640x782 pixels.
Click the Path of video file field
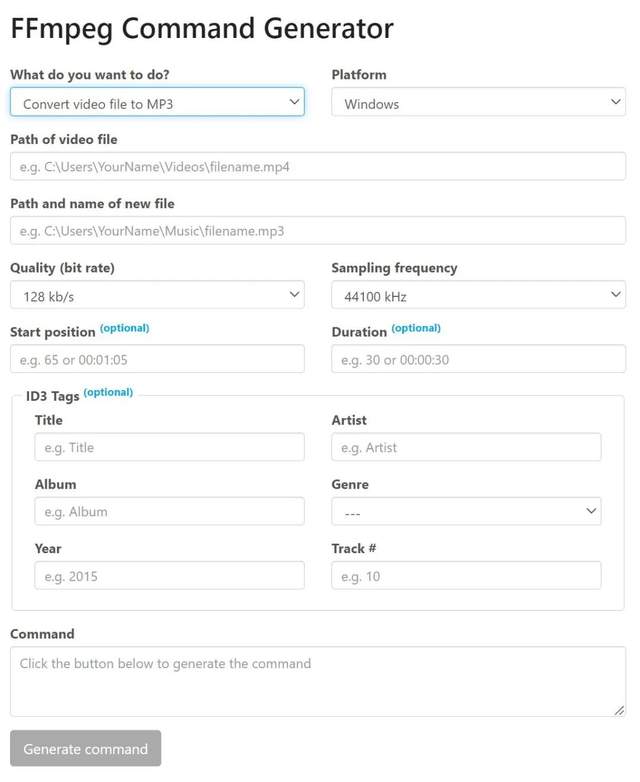click(318, 167)
